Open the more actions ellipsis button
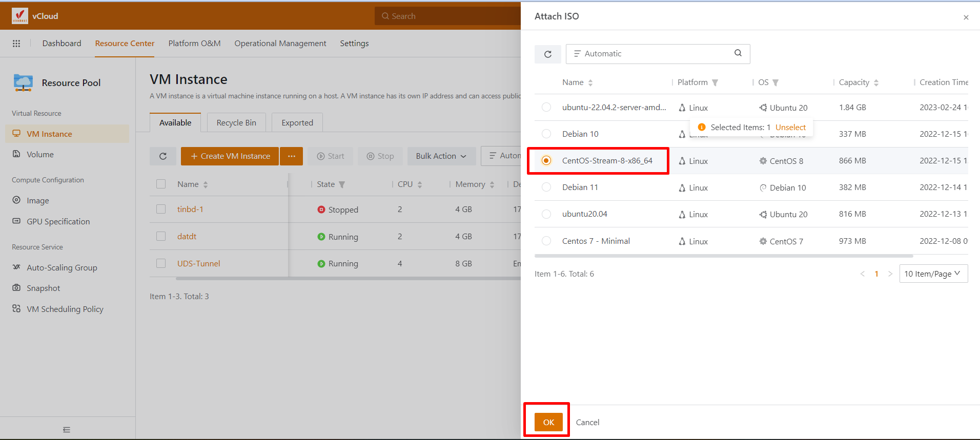This screenshot has height=440, width=980. click(x=291, y=156)
